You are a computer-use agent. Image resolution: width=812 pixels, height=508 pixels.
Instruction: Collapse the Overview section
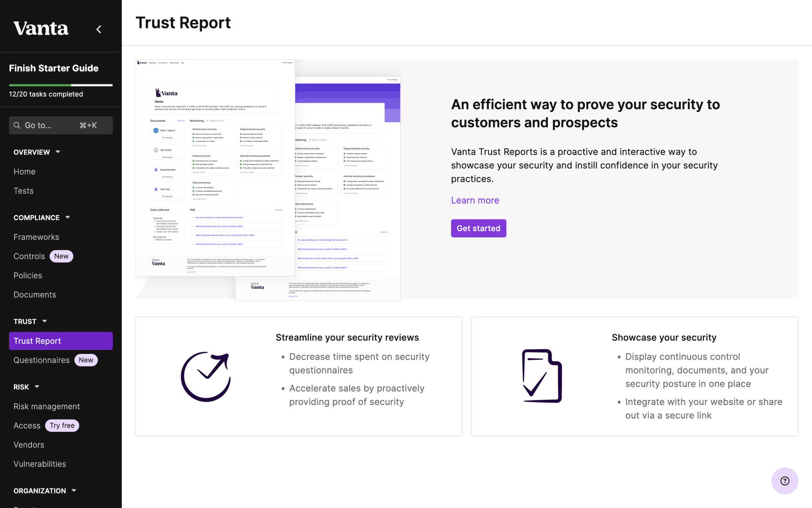coord(58,152)
